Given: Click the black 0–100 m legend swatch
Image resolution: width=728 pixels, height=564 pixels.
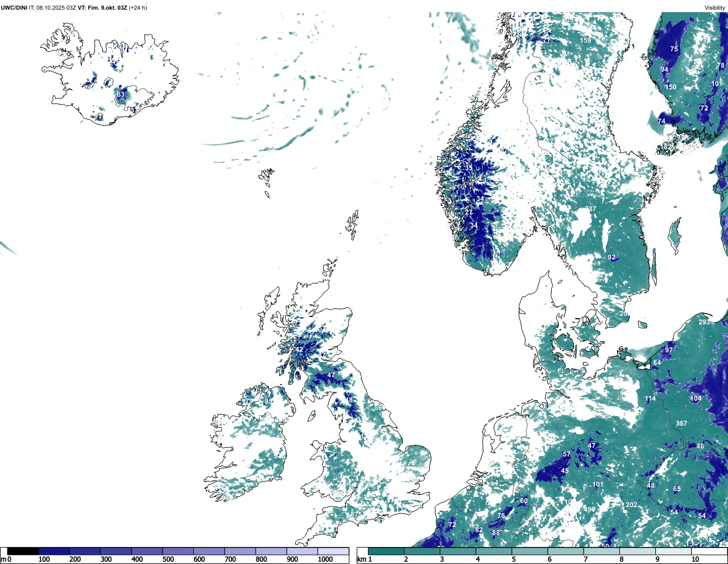Looking at the screenshot, I should pos(23,551).
